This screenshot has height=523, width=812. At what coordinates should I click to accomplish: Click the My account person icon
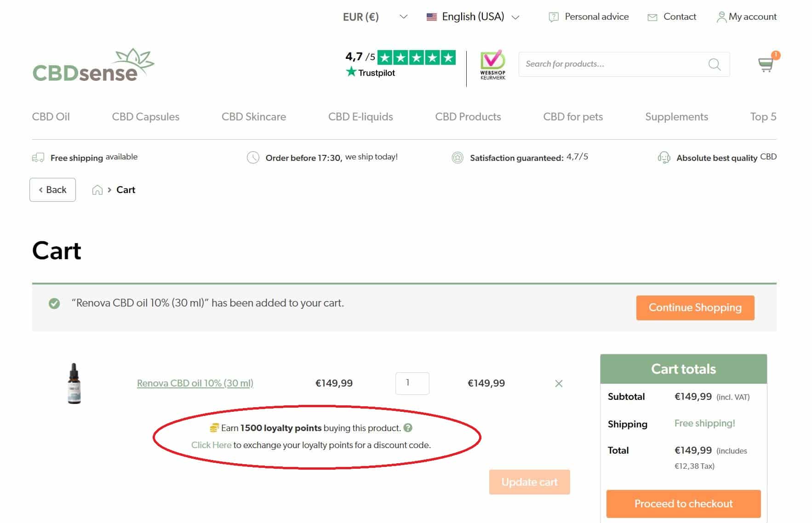721,17
